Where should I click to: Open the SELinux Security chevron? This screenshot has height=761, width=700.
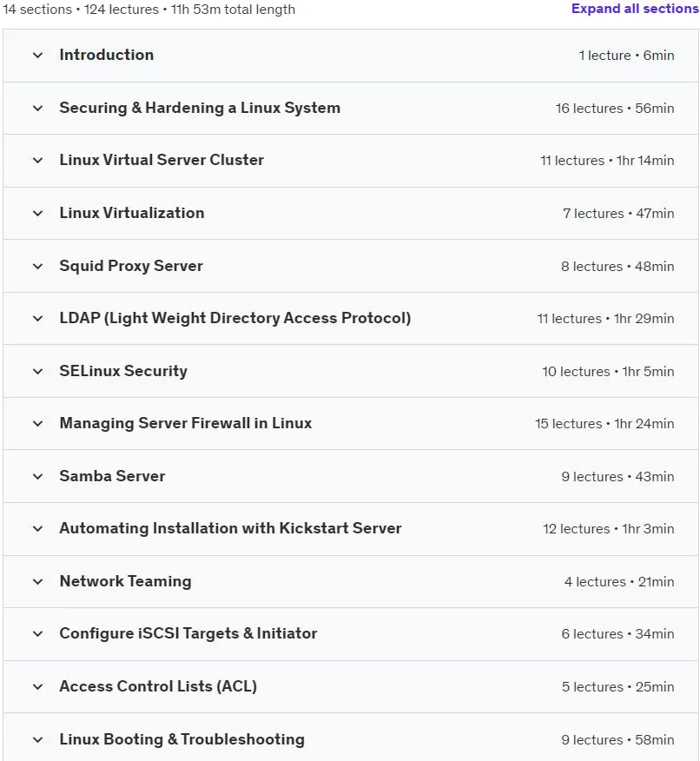[x=37, y=372]
